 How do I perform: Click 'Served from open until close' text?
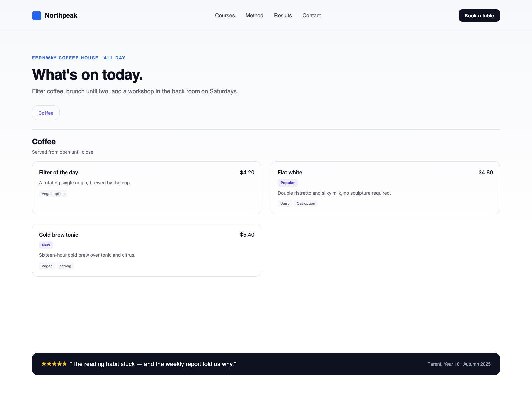click(63, 152)
